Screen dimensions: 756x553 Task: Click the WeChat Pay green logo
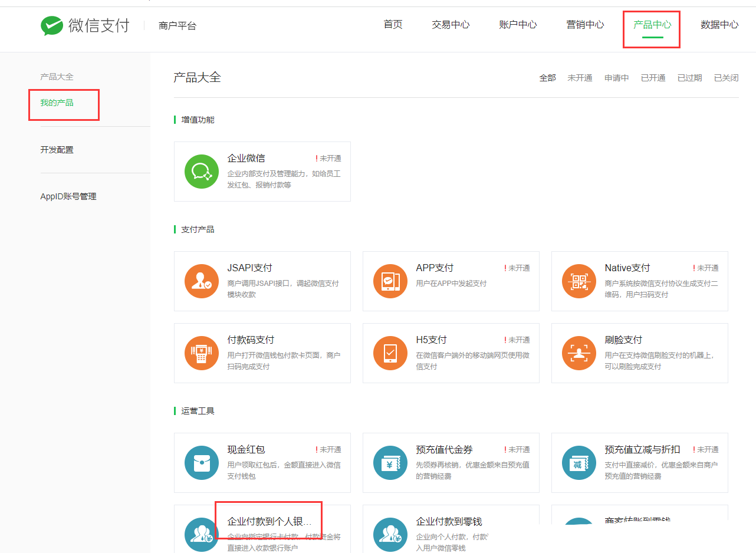(x=52, y=26)
